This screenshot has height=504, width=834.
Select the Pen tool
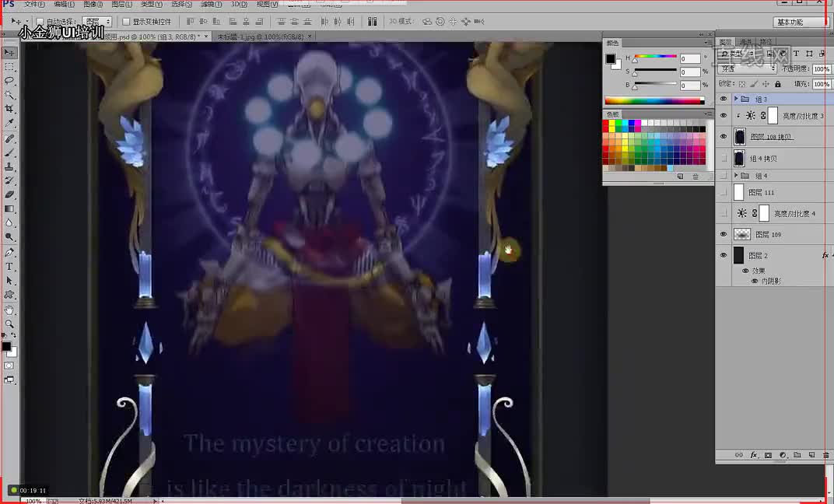(9, 253)
